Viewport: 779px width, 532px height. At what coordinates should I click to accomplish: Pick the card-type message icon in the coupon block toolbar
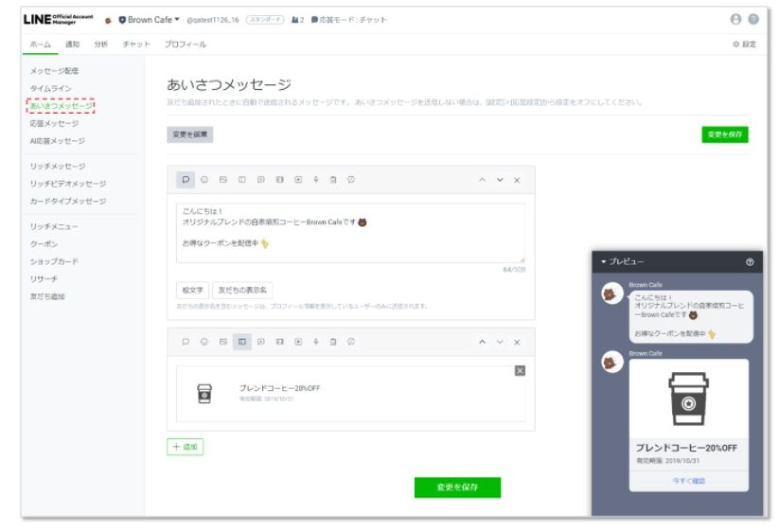point(351,342)
